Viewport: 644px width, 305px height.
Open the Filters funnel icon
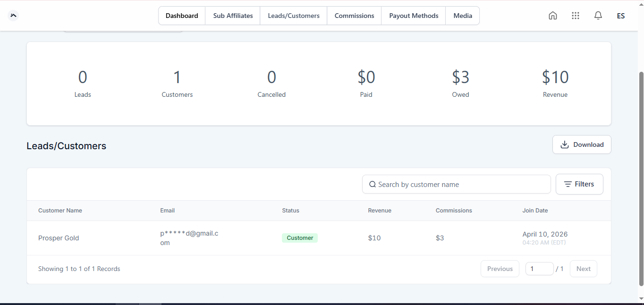[568, 184]
